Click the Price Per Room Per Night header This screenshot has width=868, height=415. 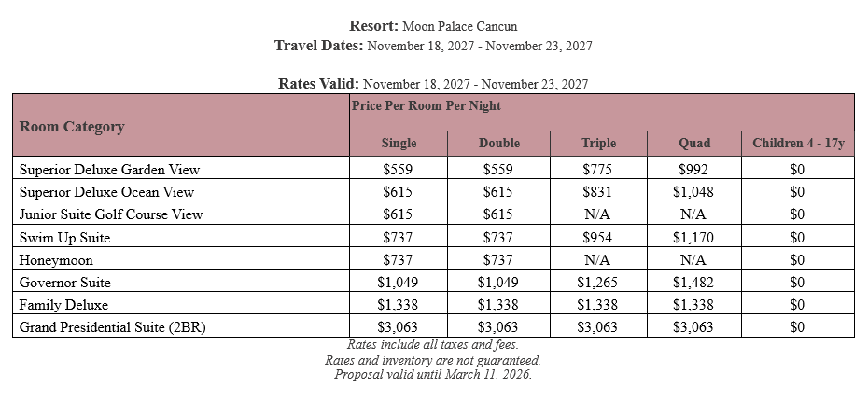point(426,106)
